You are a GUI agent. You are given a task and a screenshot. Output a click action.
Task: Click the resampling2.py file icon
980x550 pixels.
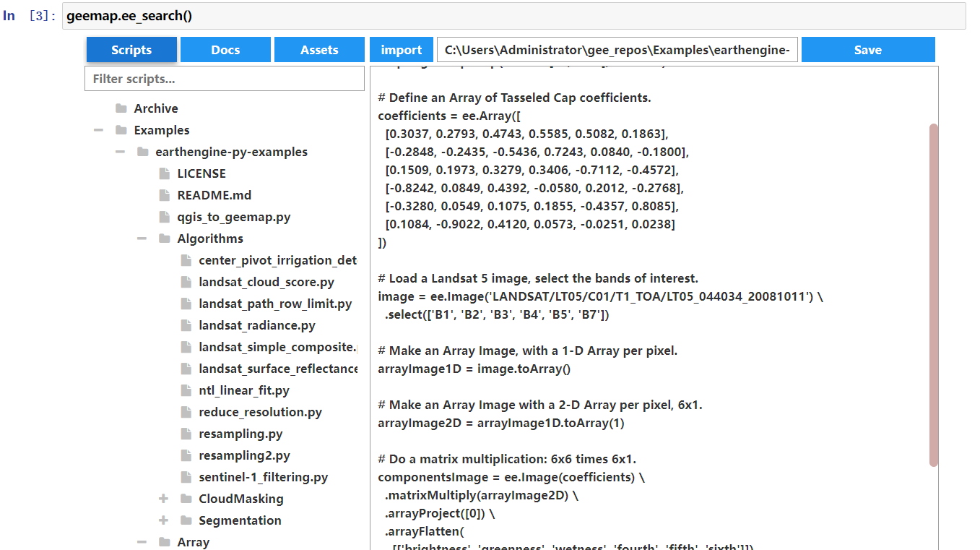(x=186, y=455)
